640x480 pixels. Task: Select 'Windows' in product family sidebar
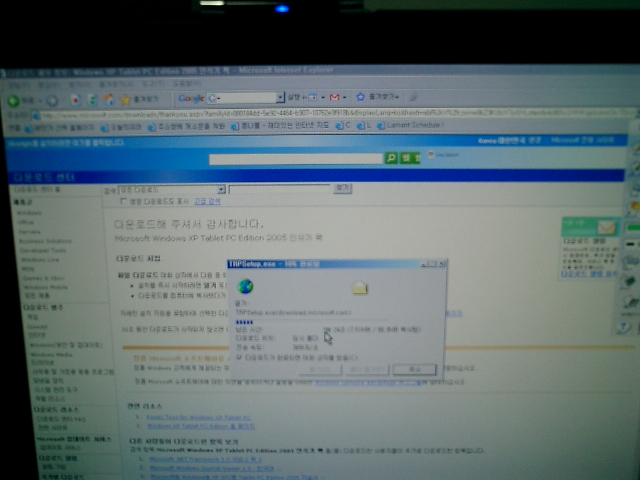pos(29,213)
